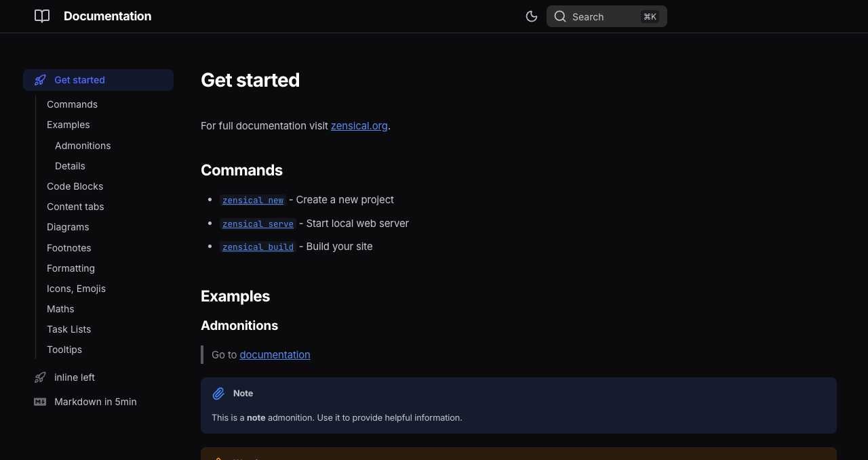The height and width of the screenshot is (460, 868).
Task: Navigate to Tooltips section in sidebar
Action: [64, 350]
